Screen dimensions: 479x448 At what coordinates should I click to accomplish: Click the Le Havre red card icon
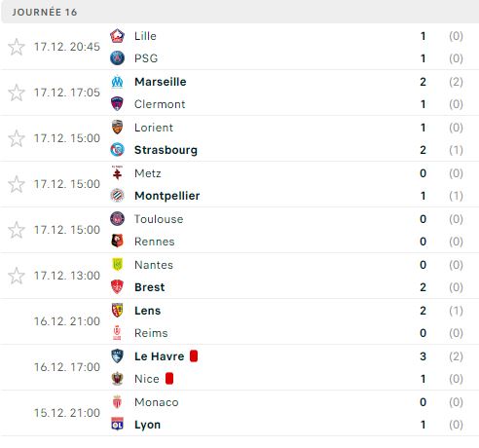194,356
